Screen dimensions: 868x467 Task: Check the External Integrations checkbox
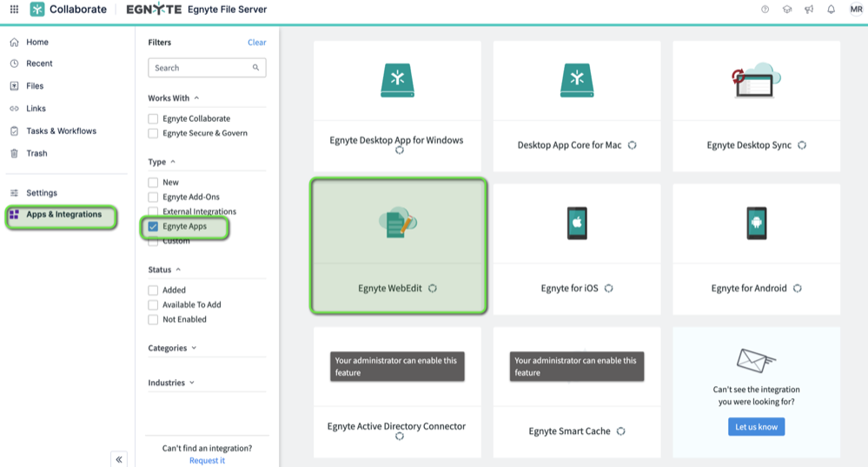[153, 211]
